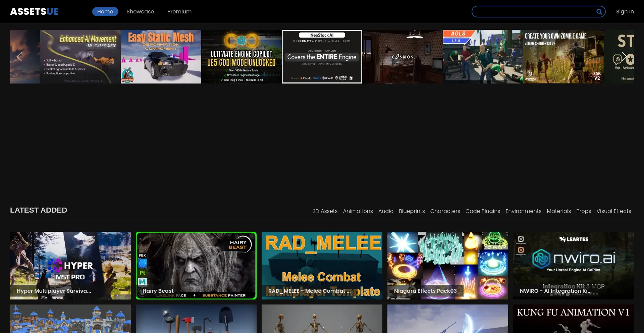Filter latest by Audio category
644x333 pixels.
386,211
